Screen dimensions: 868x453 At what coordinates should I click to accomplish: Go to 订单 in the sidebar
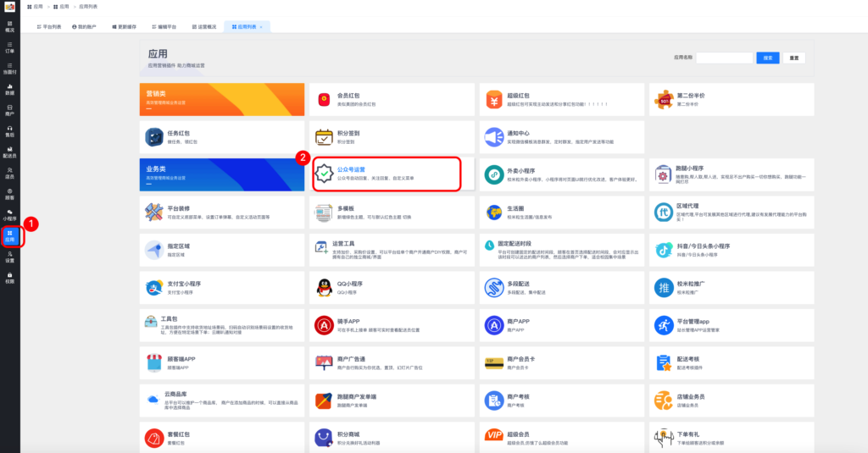pyautogui.click(x=9, y=47)
